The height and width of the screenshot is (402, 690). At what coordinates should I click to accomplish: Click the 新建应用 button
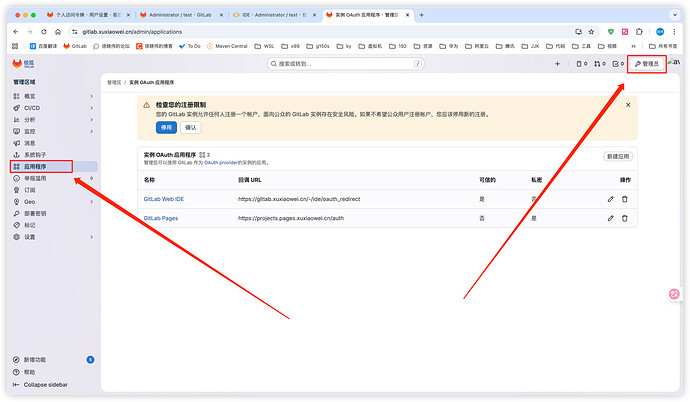[620, 157]
